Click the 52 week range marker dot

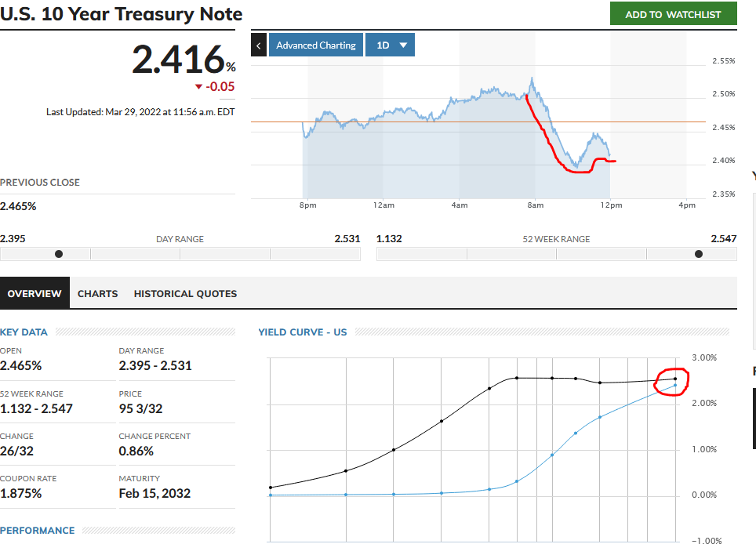tap(699, 254)
